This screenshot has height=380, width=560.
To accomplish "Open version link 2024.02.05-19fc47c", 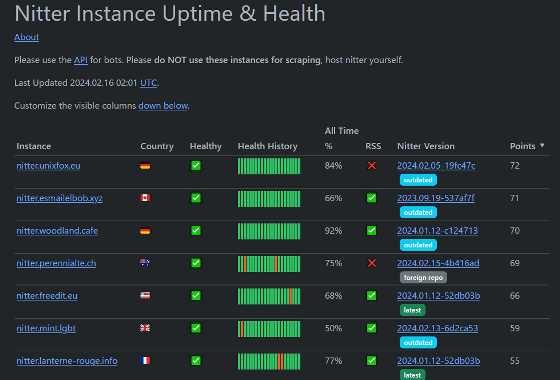I will click(436, 166).
